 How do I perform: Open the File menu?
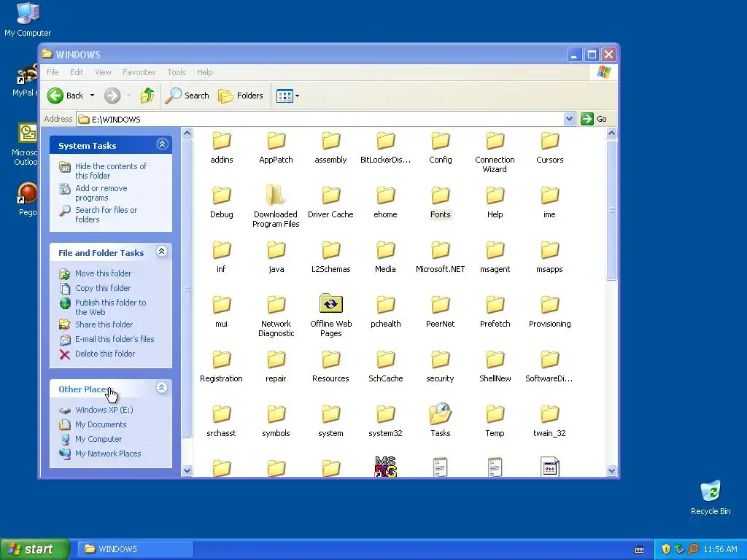[x=53, y=72]
